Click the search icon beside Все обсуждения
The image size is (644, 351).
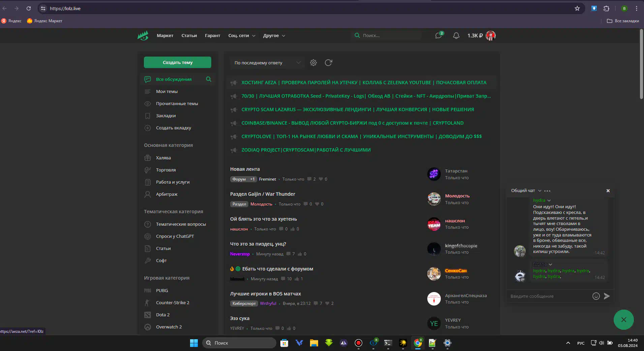tap(209, 79)
